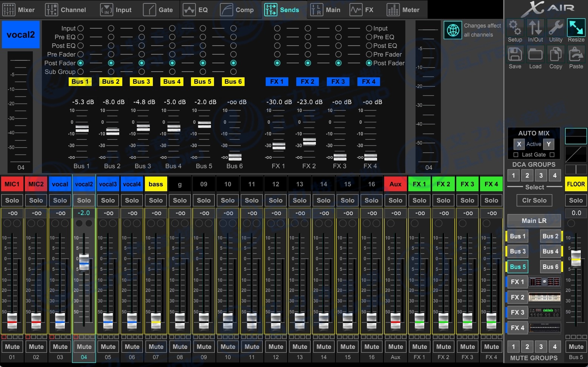588x367 pixels.
Task: Switch to the EQ tab
Action: pos(195,10)
